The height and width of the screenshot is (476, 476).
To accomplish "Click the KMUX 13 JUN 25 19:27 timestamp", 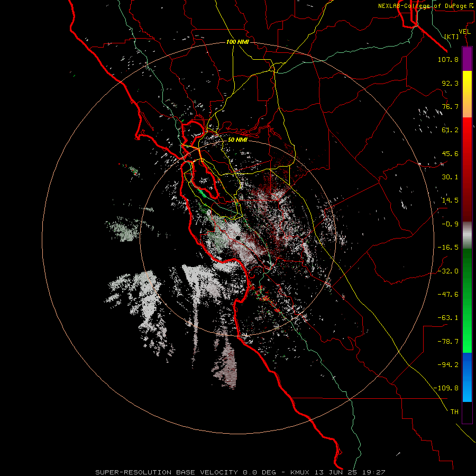I will (x=338, y=472).
